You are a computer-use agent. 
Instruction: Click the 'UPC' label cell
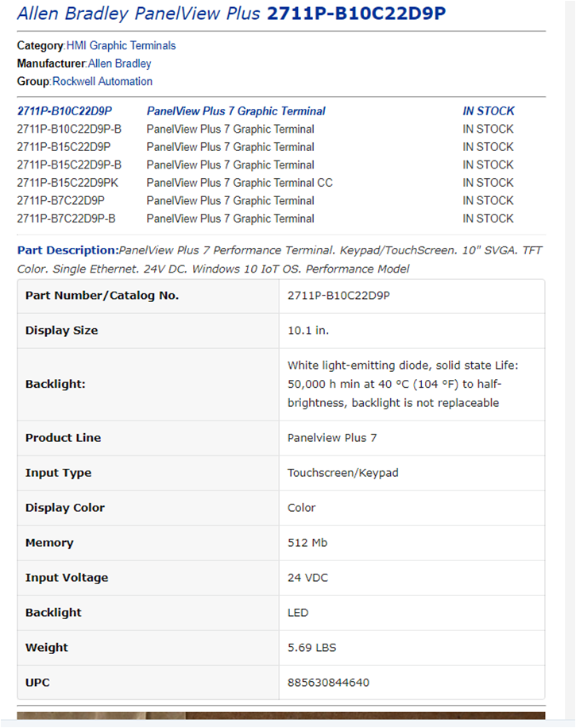coord(149,683)
